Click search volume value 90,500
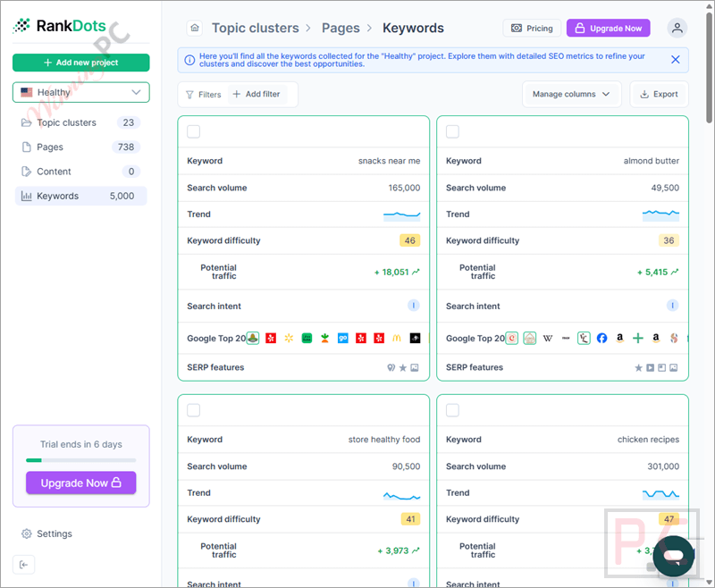The image size is (715, 588). tap(407, 466)
